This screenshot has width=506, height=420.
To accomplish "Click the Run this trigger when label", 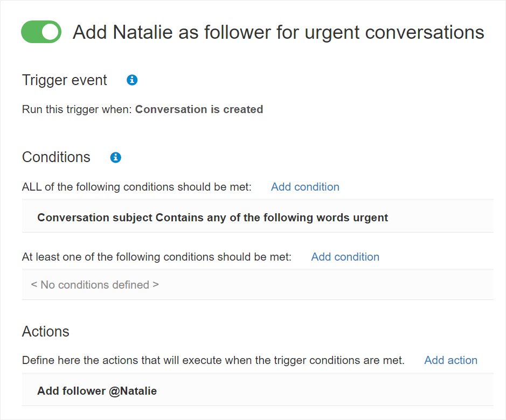I will pos(77,109).
